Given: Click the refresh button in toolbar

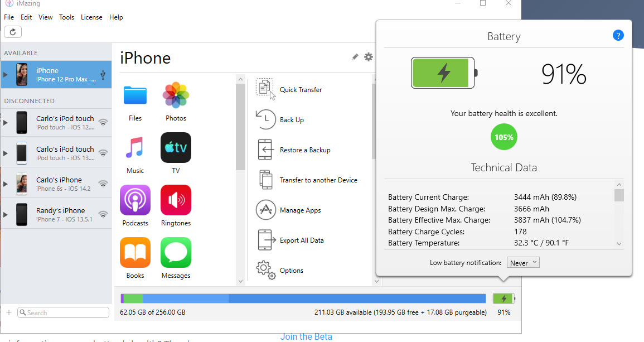Looking at the screenshot, I should pos(13,32).
